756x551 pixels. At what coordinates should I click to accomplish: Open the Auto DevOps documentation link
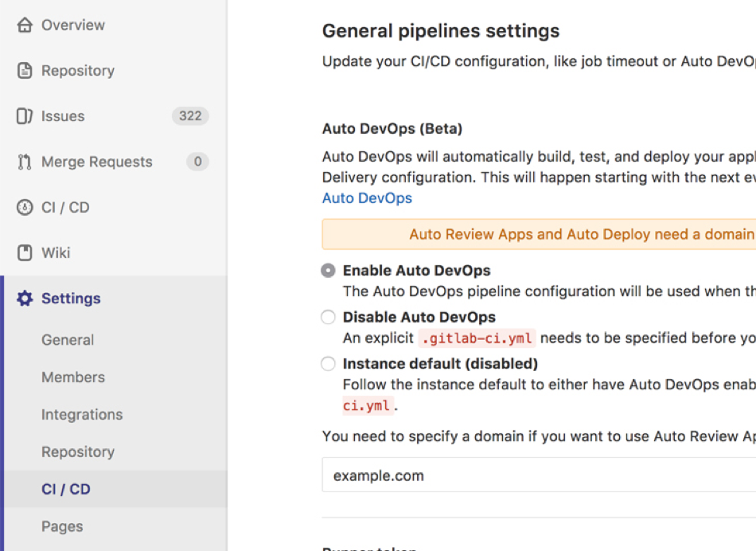366,198
